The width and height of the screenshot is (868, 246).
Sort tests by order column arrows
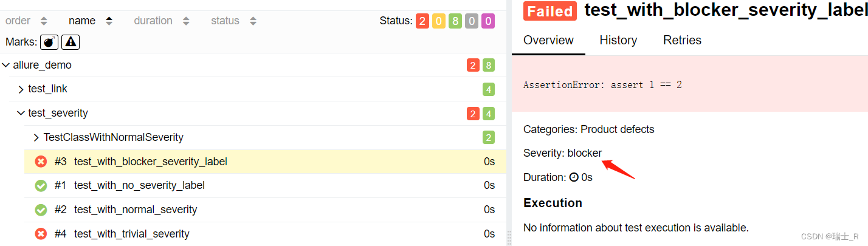point(44,21)
